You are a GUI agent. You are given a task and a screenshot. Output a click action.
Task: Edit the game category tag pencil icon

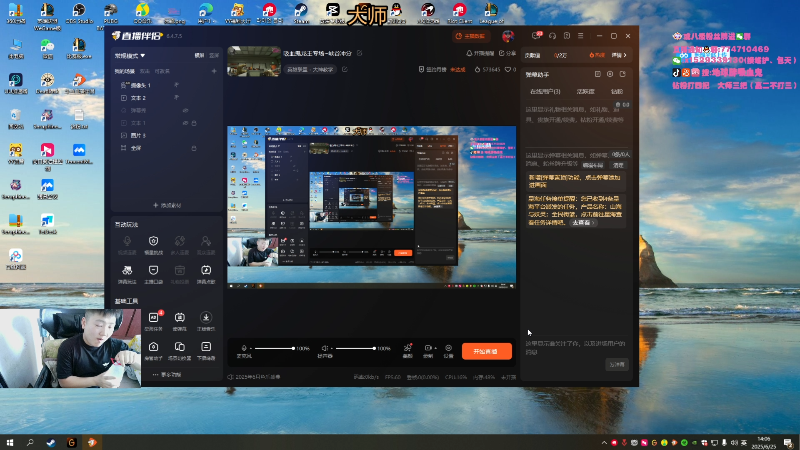(345, 69)
